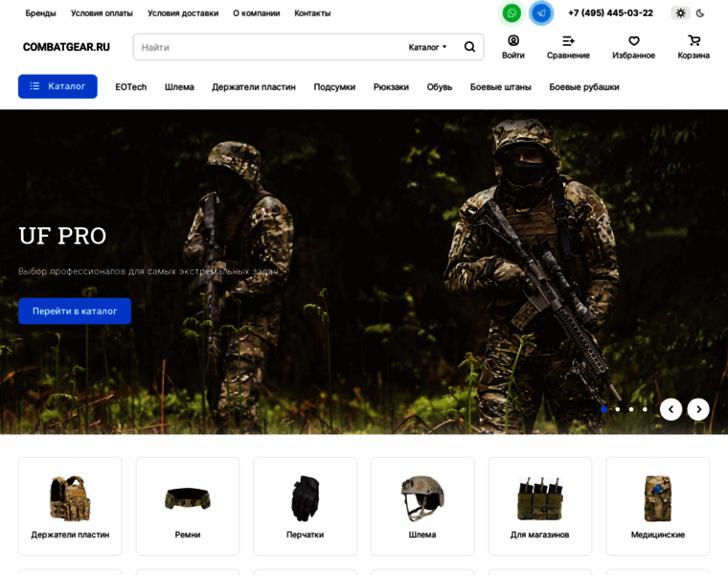
Task: Click UF PRO banner heading
Action: (x=62, y=236)
